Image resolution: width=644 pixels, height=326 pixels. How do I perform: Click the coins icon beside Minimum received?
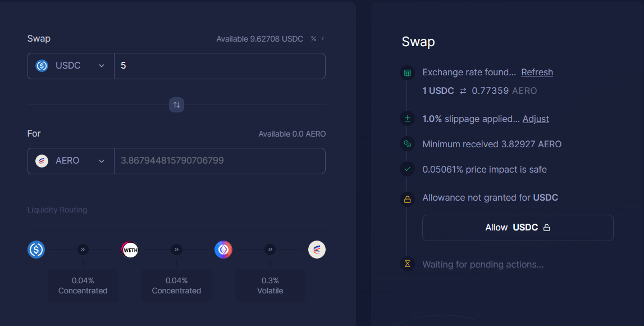407,144
